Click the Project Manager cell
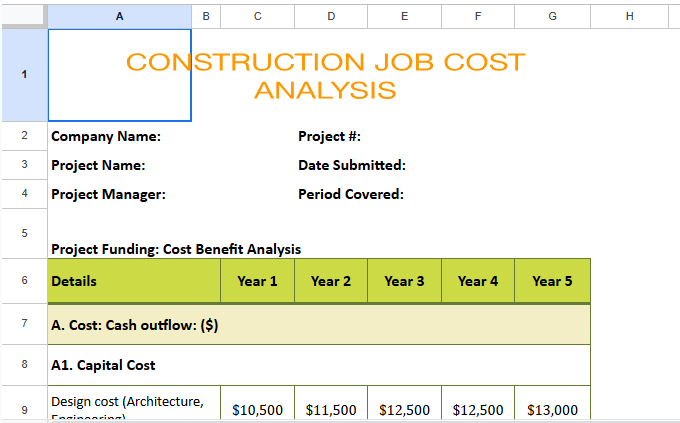 pyautogui.click(x=108, y=194)
